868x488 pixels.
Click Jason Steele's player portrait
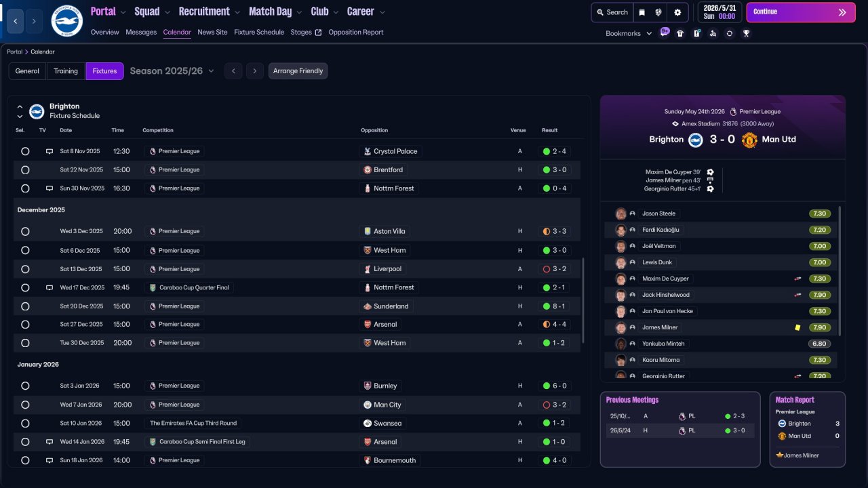[620, 213]
